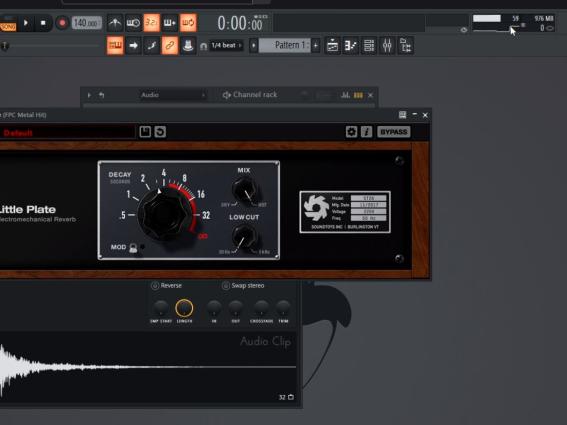567x425 pixels.
Task: Click the stamp-shaped icon in the toolbar
Action: point(188,46)
